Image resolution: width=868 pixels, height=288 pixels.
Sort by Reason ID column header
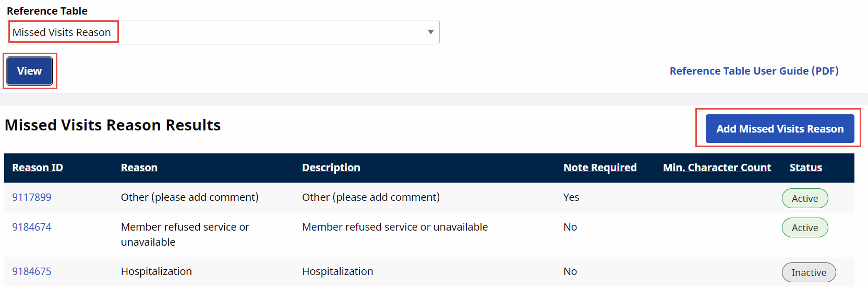pos(38,167)
